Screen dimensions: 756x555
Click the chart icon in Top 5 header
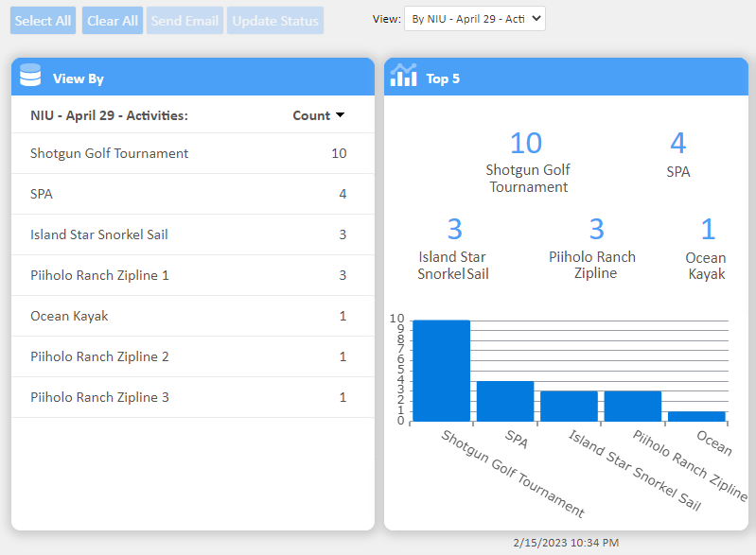tap(404, 76)
